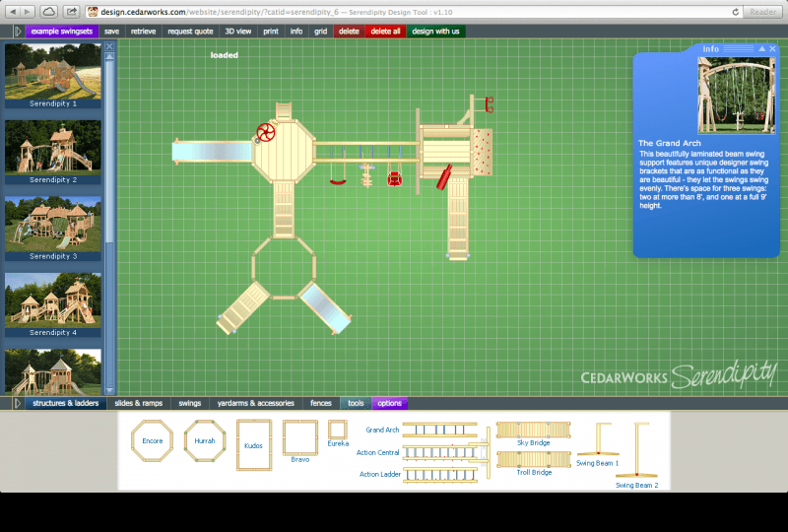Load the Serendipity 1 example
Image resolution: width=788 pixels, height=532 pixels.
(53, 76)
